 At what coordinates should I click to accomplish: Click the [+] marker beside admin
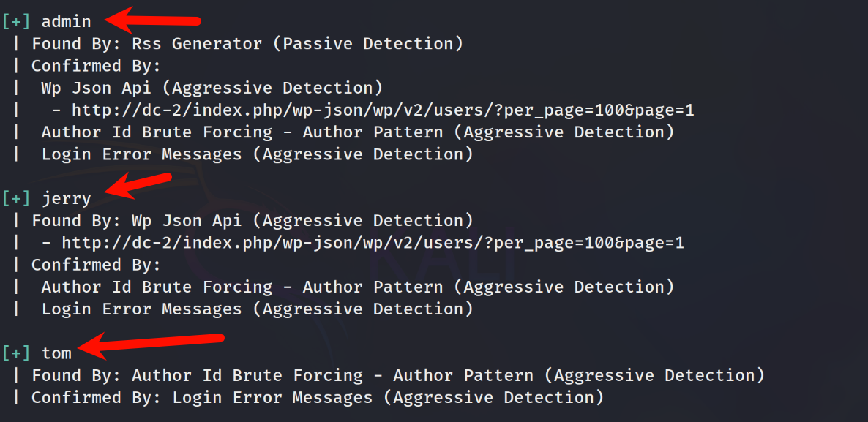[x=17, y=21]
